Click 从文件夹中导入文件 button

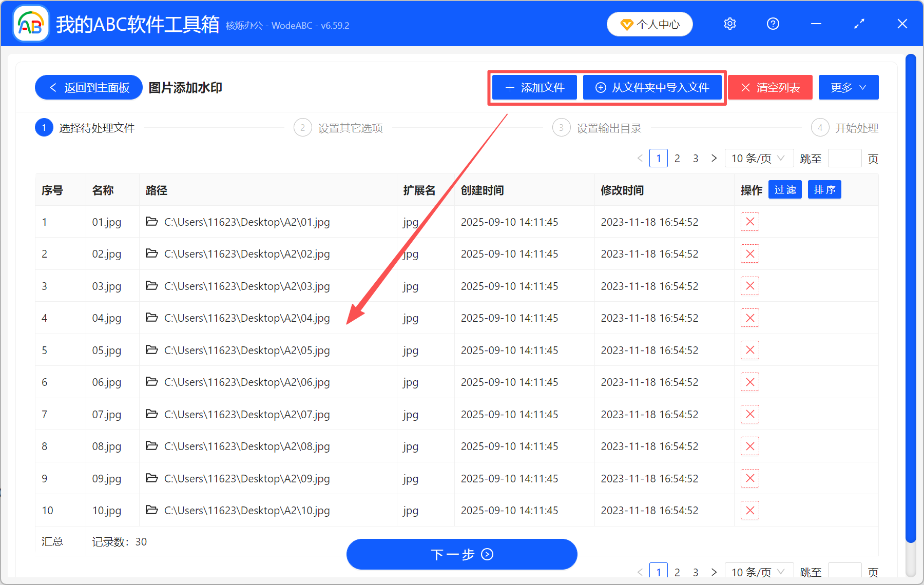click(652, 87)
